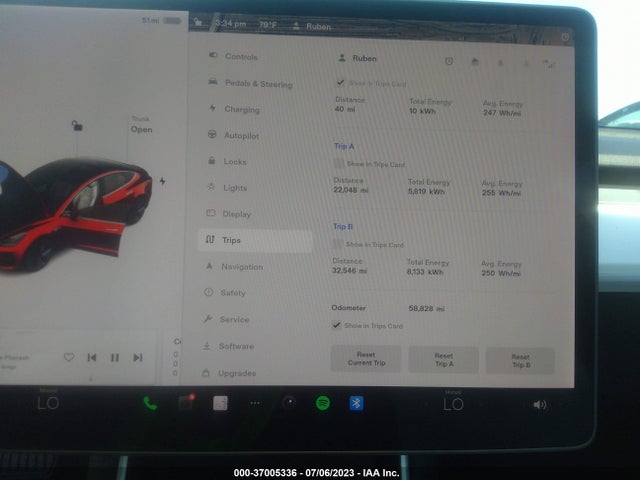Click the Reset Trip B button

[x=520, y=361]
